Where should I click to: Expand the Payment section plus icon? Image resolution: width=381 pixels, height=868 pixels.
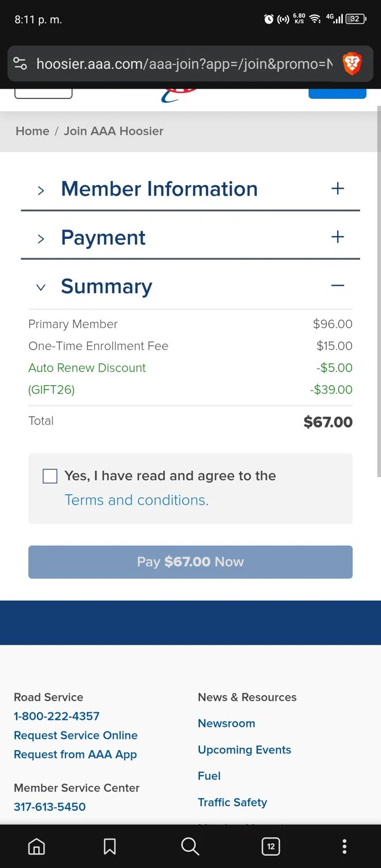[x=338, y=237]
